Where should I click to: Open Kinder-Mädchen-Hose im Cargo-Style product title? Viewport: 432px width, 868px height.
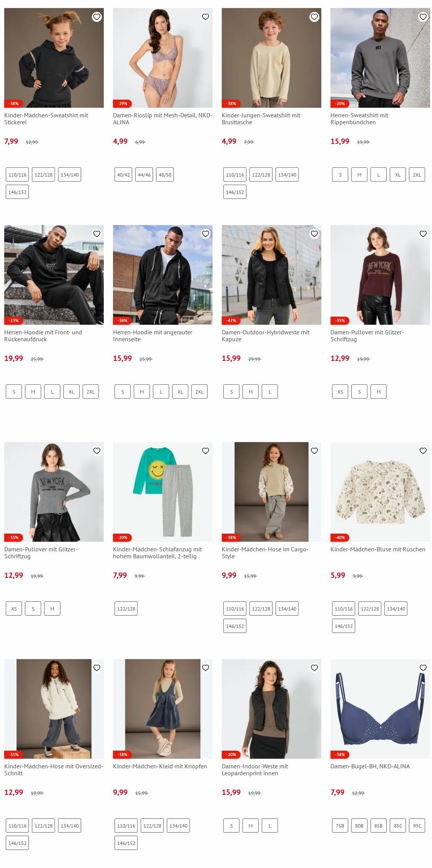[265, 553]
